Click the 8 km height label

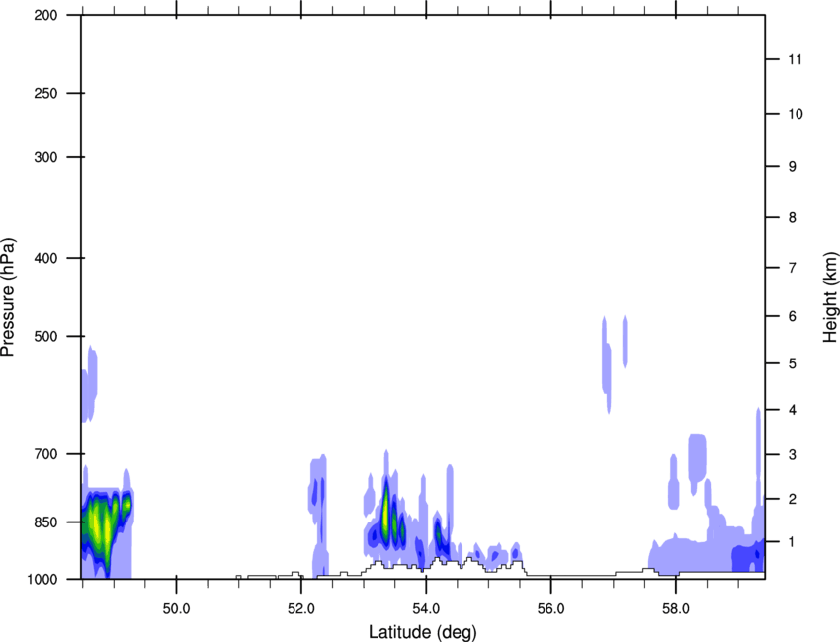pyautogui.click(x=793, y=217)
